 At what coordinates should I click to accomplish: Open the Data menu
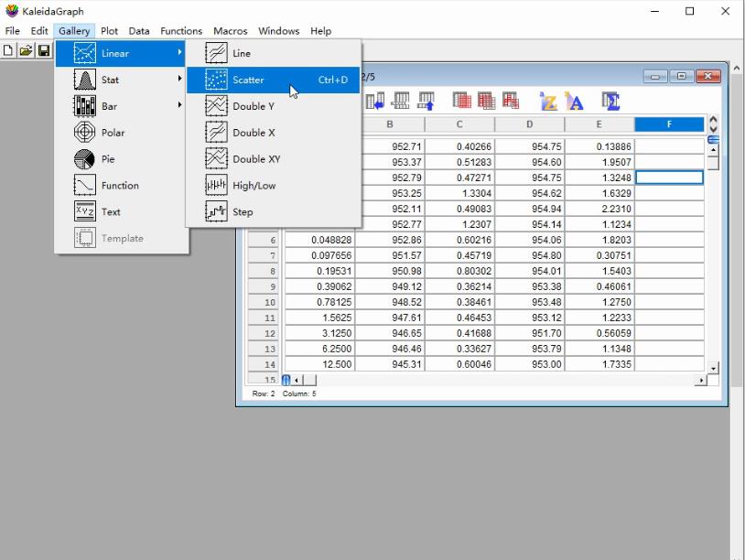click(x=139, y=31)
